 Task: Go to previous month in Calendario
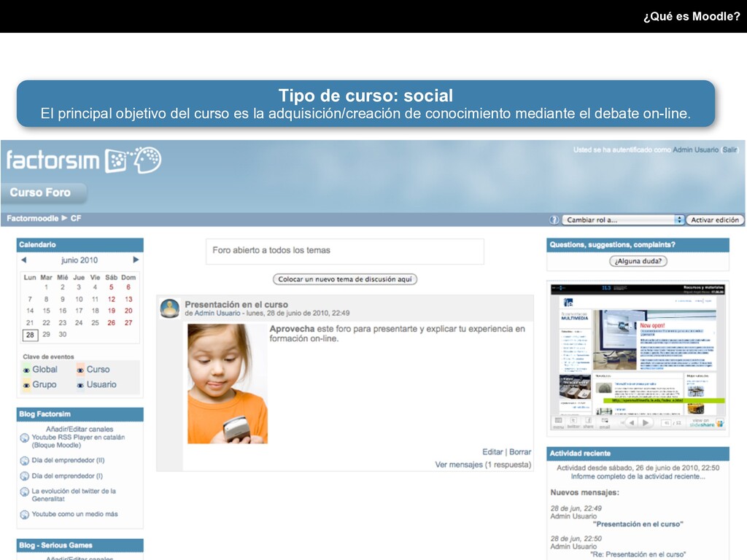click(24, 260)
